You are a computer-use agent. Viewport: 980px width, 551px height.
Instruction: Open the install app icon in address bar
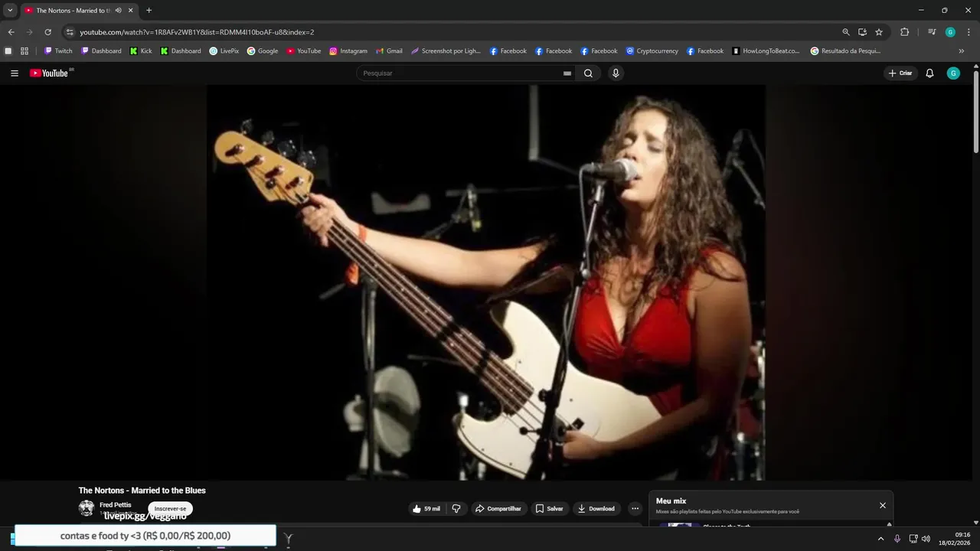(862, 32)
